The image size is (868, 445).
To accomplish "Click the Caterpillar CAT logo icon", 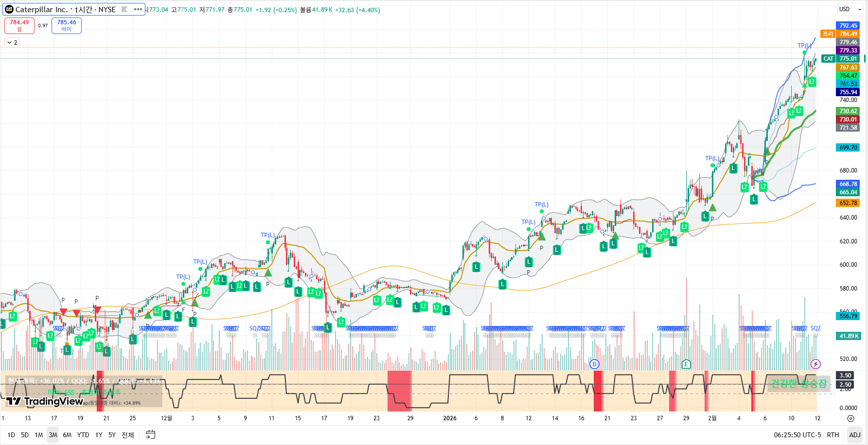I will pos(9,9).
